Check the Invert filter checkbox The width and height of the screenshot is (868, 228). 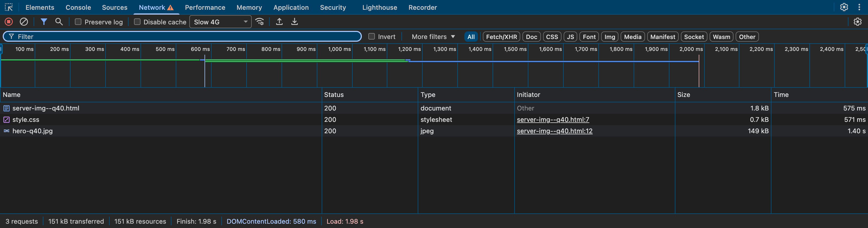tap(372, 36)
